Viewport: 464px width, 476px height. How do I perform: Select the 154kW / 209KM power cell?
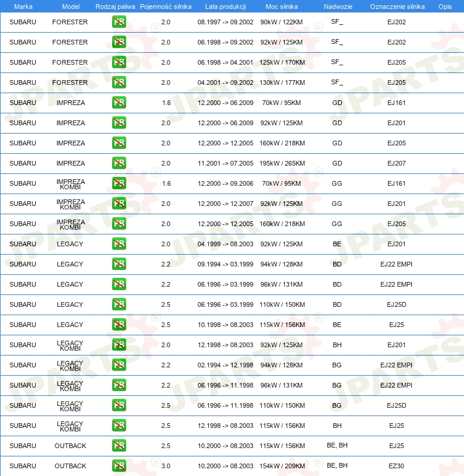pyautogui.click(x=282, y=466)
